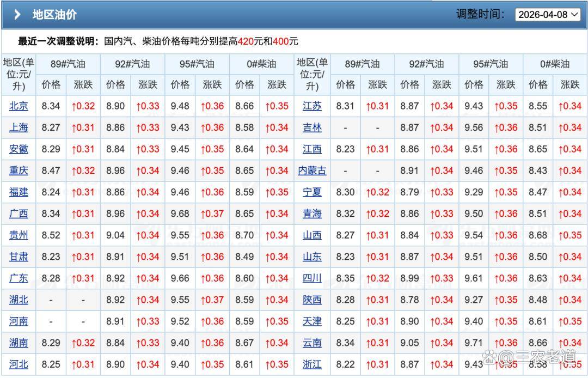Click 福建 89# price 8.24
The image size is (588, 378).
point(51,192)
